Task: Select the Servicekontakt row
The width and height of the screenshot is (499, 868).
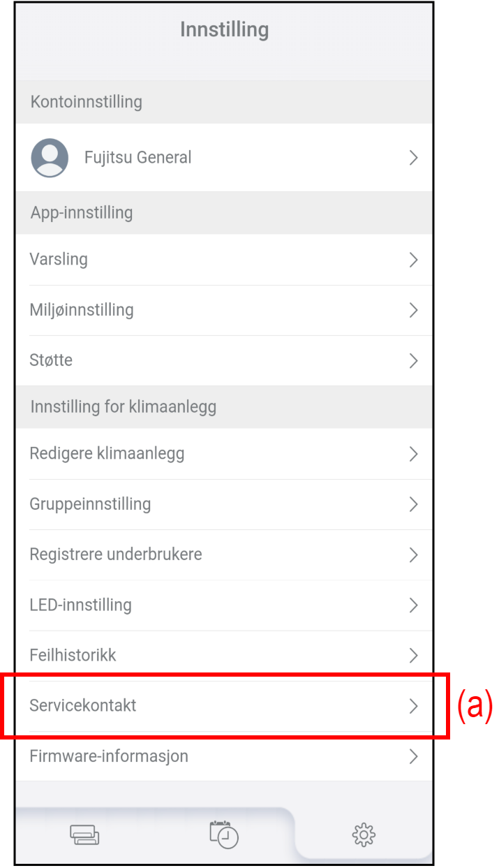Action: point(83,705)
